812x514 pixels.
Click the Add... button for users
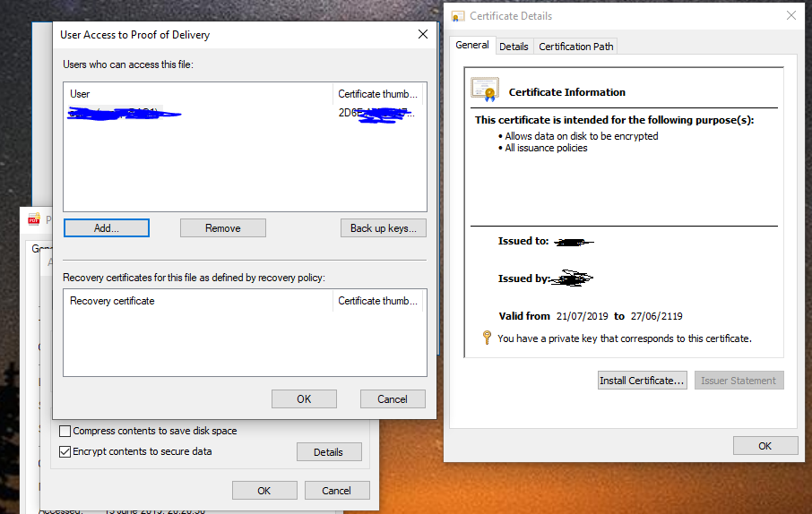click(x=107, y=228)
